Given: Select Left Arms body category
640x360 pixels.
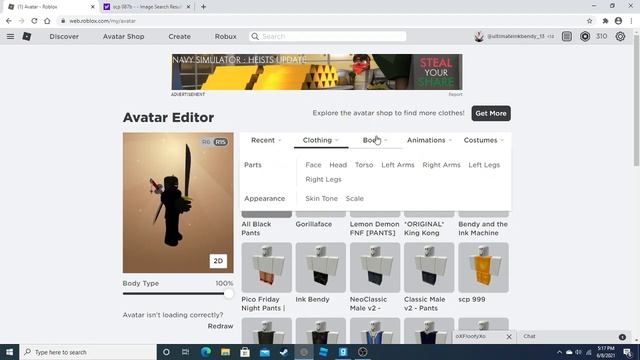Looking at the screenshot, I should pyautogui.click(x=398, y=165).
